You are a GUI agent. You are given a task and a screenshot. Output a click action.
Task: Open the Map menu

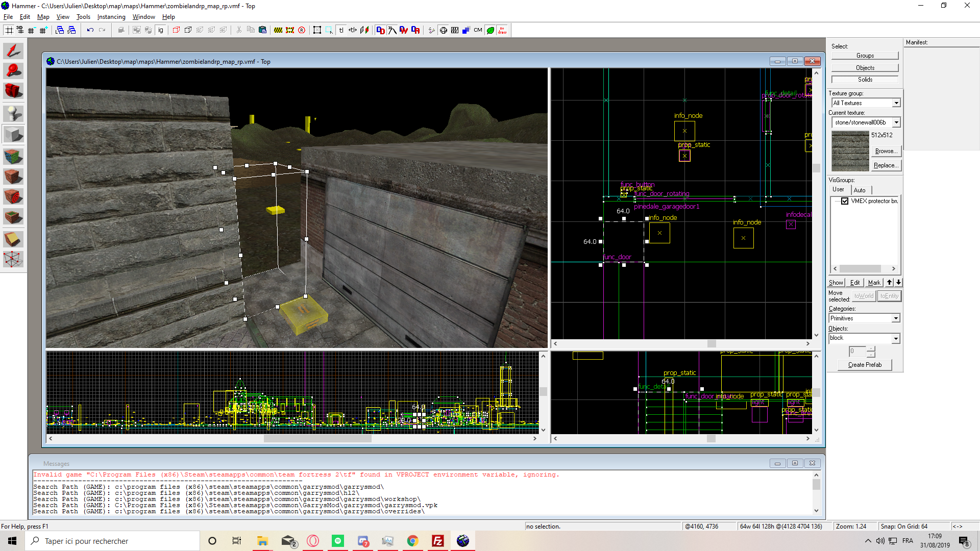(43, 17)
